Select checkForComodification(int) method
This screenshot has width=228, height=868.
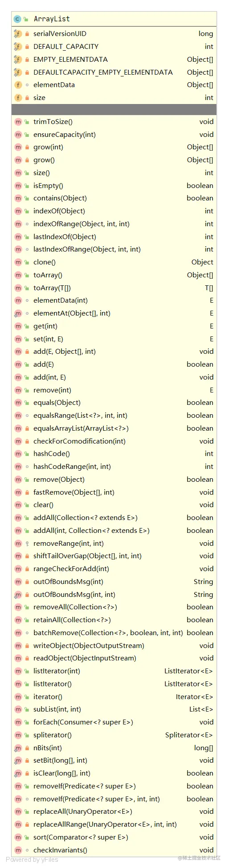(x=79, y=441)
